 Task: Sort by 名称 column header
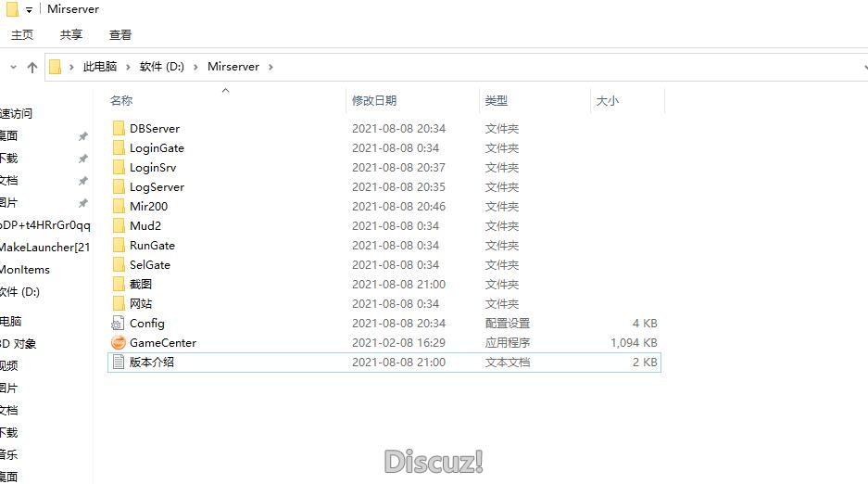tap(121, 100)
